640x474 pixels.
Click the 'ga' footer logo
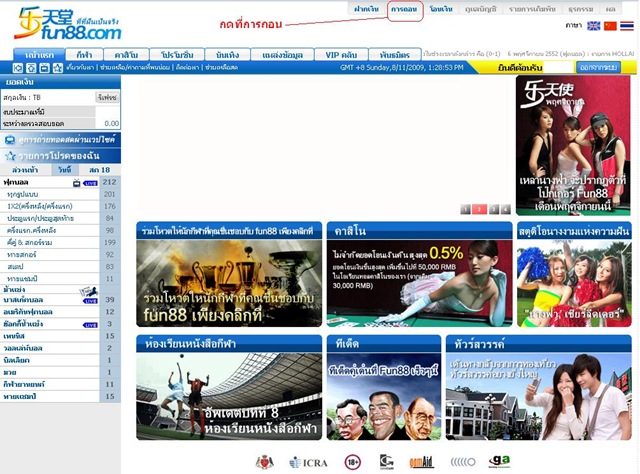[x=500, y=462]
